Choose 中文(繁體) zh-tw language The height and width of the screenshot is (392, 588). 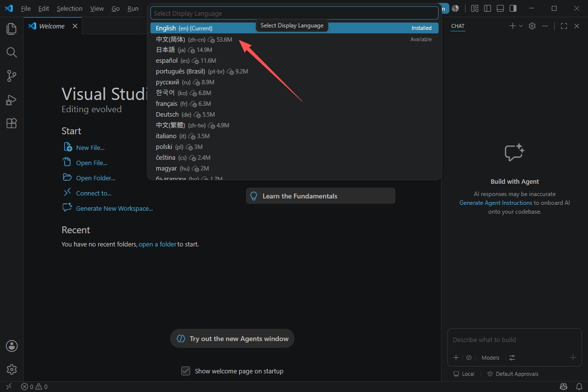tap(294, 125)
